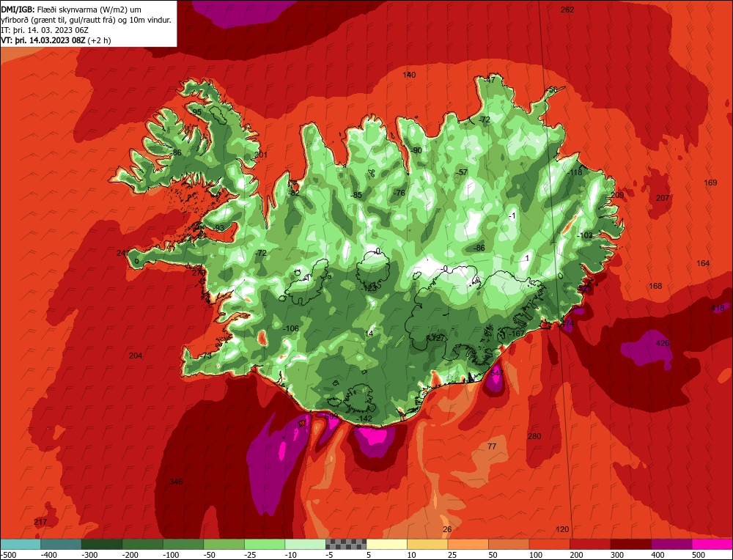Pick the yellow legend swatch between 10 and 25

pyautogui.click(x=427, y=544)
